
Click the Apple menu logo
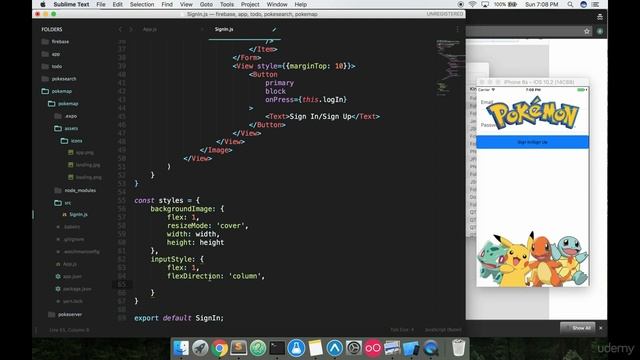(x=43, y=4)
